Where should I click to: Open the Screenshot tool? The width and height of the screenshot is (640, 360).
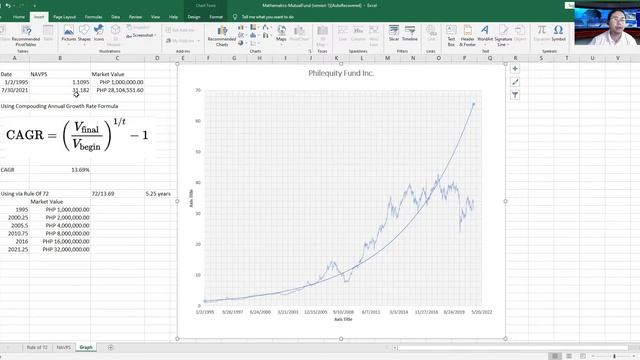point(141,36)
